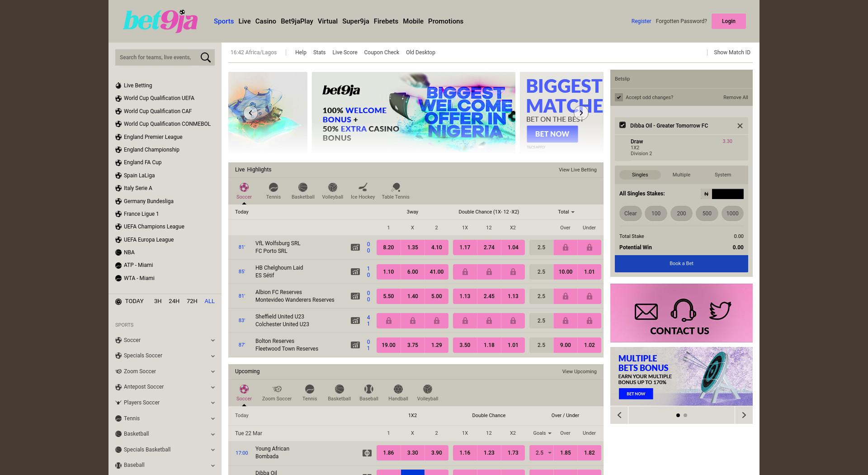The image size is (868, 475).
Task: Open 2.5 line dropdown for Young African
Action: tap(542, 453)
